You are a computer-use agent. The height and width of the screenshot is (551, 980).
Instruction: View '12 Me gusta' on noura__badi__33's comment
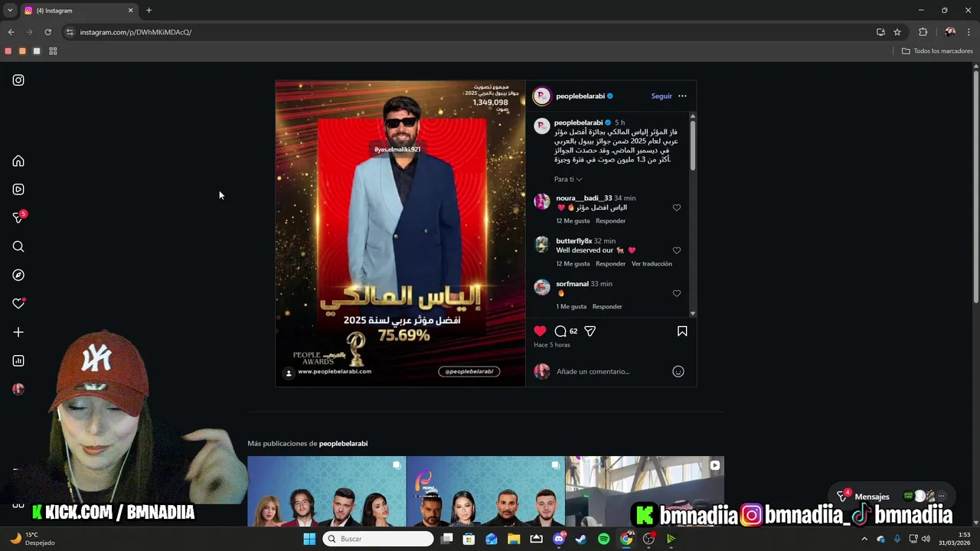click(x=573, y=221)
